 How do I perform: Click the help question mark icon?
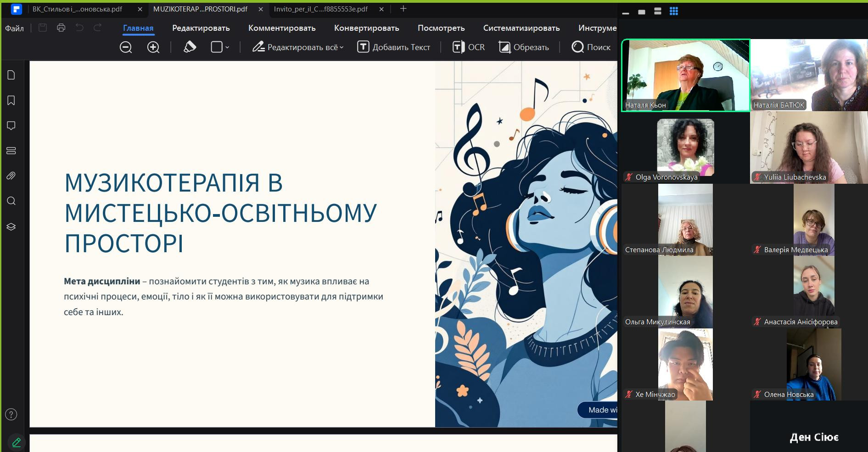11,415
